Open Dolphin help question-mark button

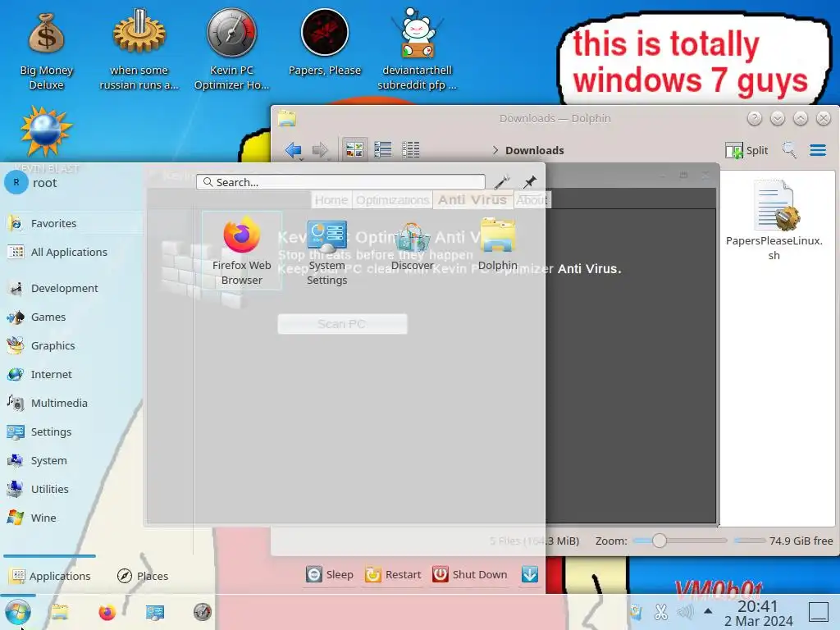pyautogui.click(x=755, y=118)
